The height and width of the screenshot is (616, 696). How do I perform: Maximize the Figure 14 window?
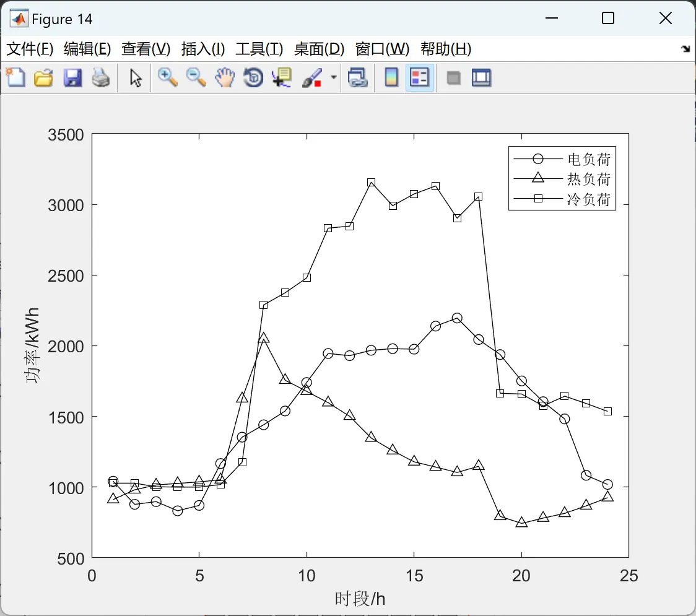point(607,18)
